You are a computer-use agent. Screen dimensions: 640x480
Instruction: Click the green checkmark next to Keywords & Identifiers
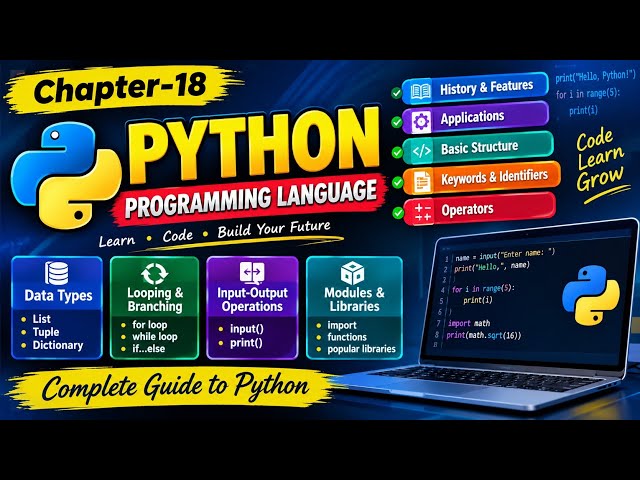pyautogui.click(x=398, y=182)
